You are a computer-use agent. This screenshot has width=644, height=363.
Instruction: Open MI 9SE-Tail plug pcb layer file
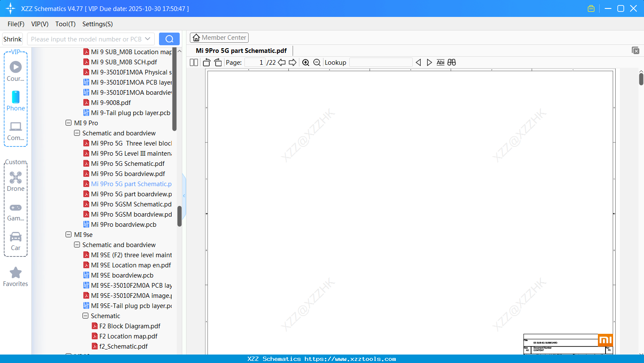point(127,306)
